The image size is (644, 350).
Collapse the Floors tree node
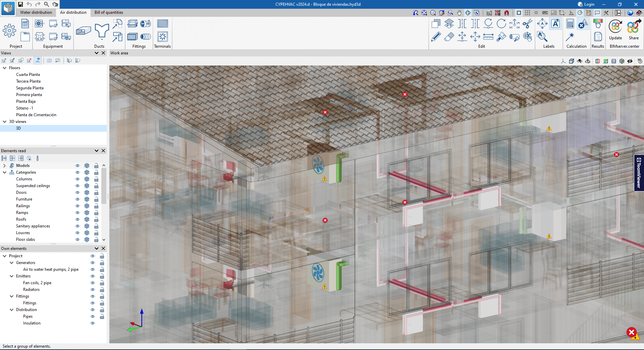[5, 68]
